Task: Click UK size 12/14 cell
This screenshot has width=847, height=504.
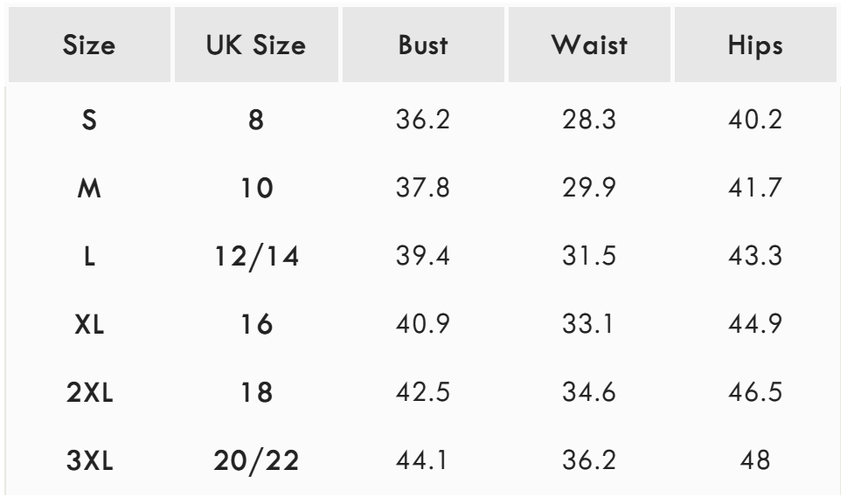Action: (x=254, y=256)
